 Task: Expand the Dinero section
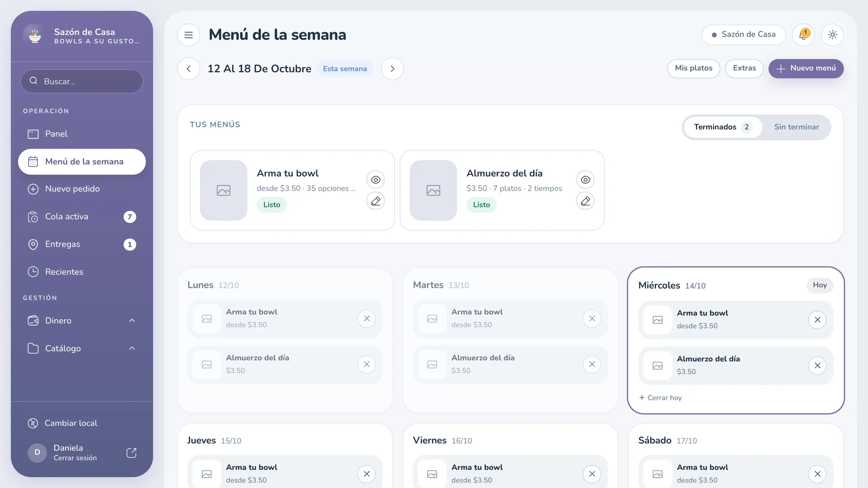coord(82,320)
